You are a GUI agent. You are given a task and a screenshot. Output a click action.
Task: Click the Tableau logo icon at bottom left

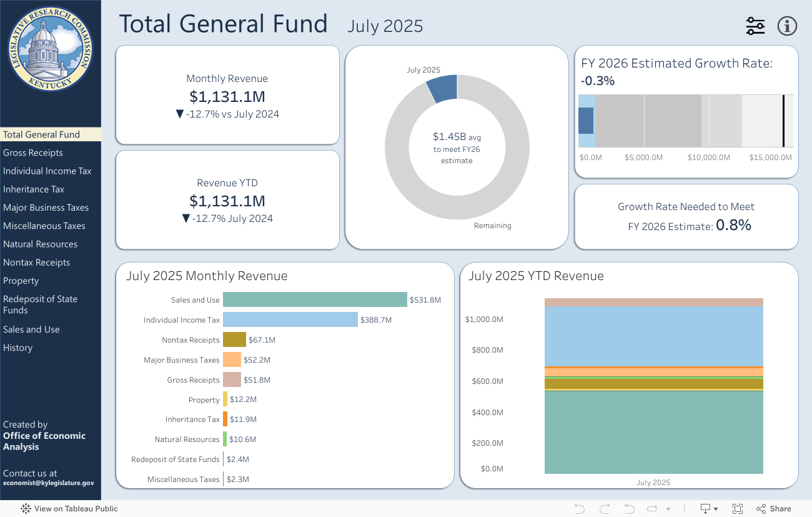[x=26, y=509]
